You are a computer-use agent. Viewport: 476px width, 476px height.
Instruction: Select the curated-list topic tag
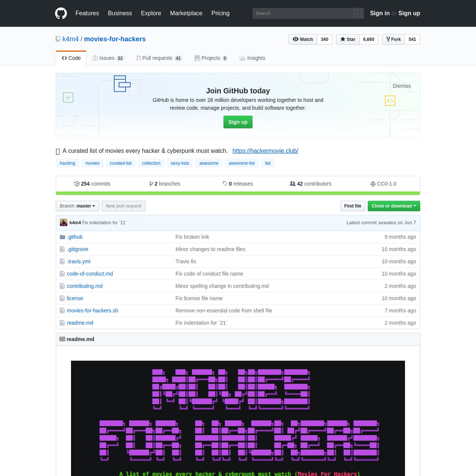tap(121, 163)
